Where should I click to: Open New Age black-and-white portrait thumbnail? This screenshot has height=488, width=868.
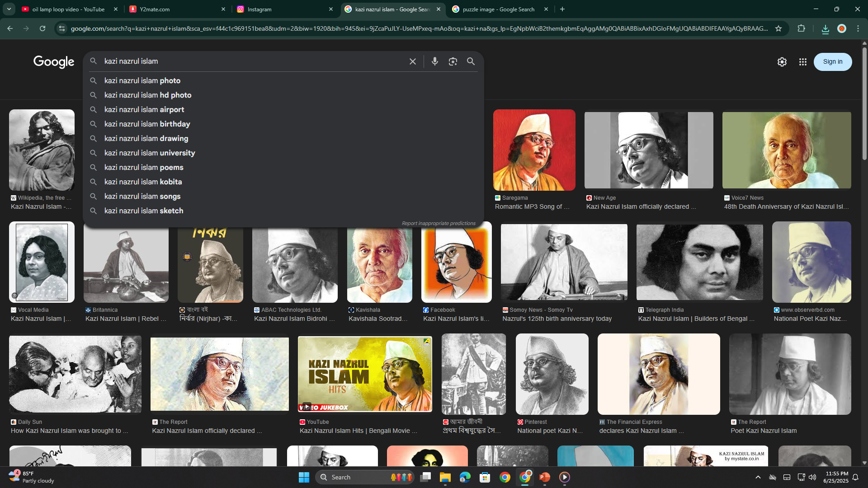click(x=648, y=150)
